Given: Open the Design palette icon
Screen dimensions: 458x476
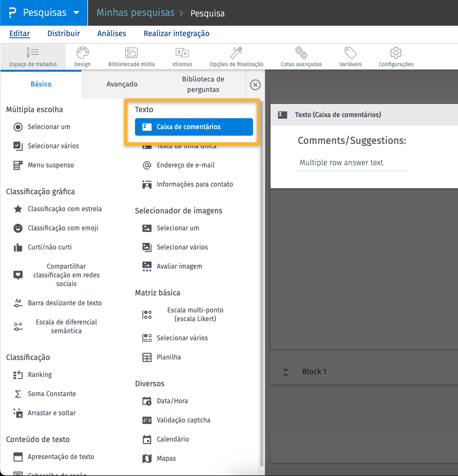Looking at the screenshot, I should [x=82, y=53].
